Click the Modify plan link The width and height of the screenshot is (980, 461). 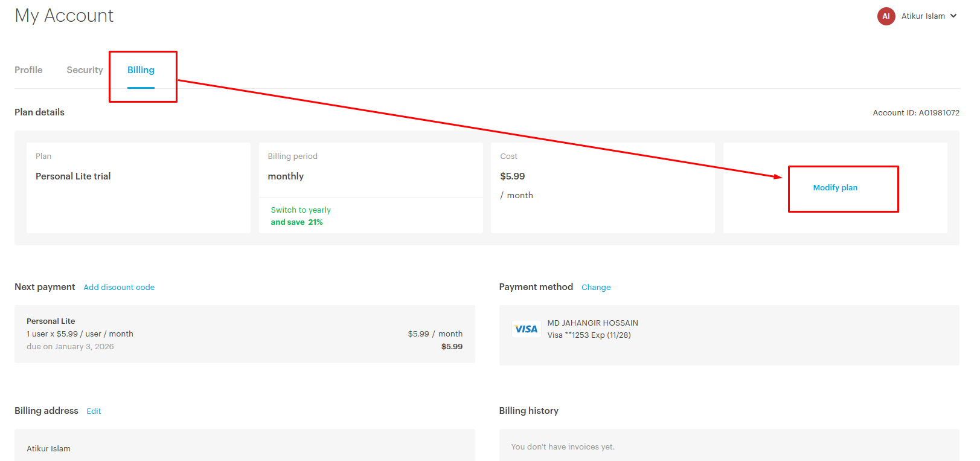tap(835, 188)
